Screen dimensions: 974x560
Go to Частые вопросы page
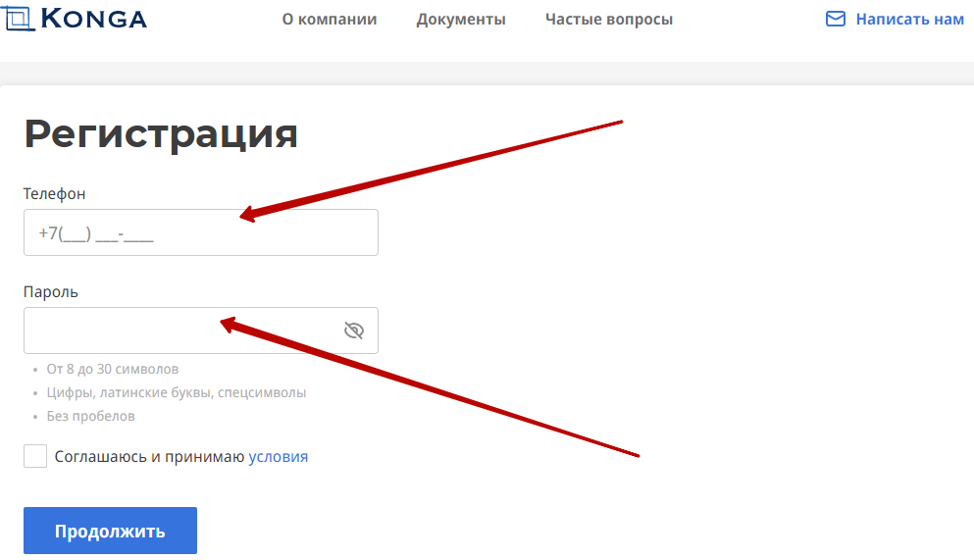[x=609, y=20]
